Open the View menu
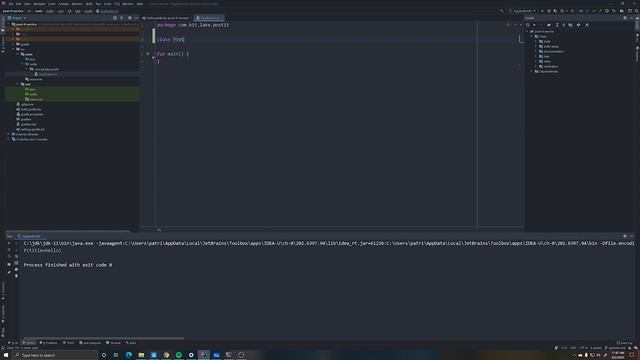640x360 pixels. point(27,4)
